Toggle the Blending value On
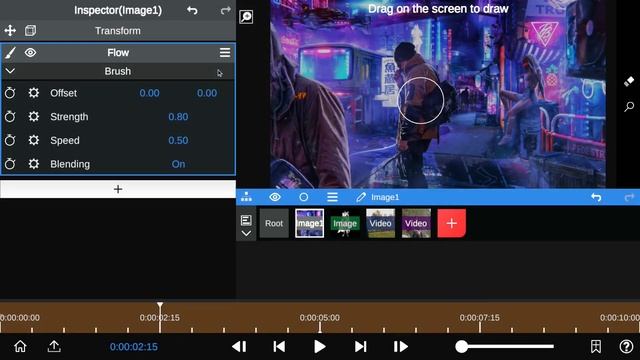 point(178,164)
